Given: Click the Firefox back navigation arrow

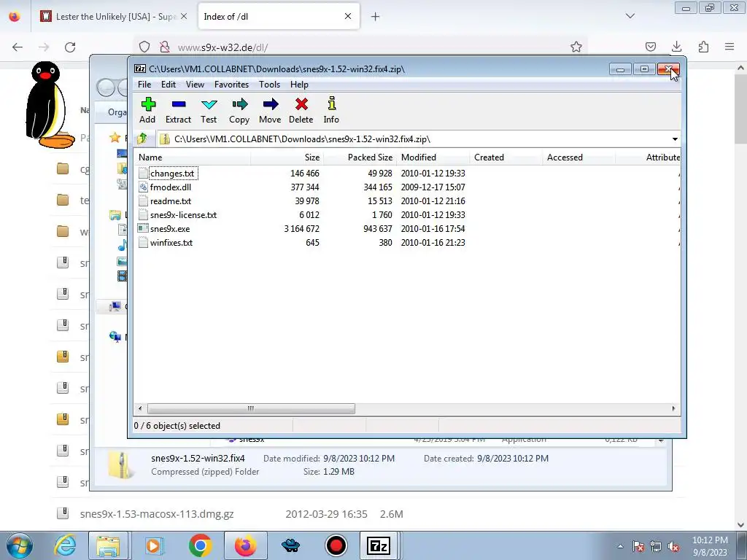Looking at the screenshot, I should coord(18,47).
